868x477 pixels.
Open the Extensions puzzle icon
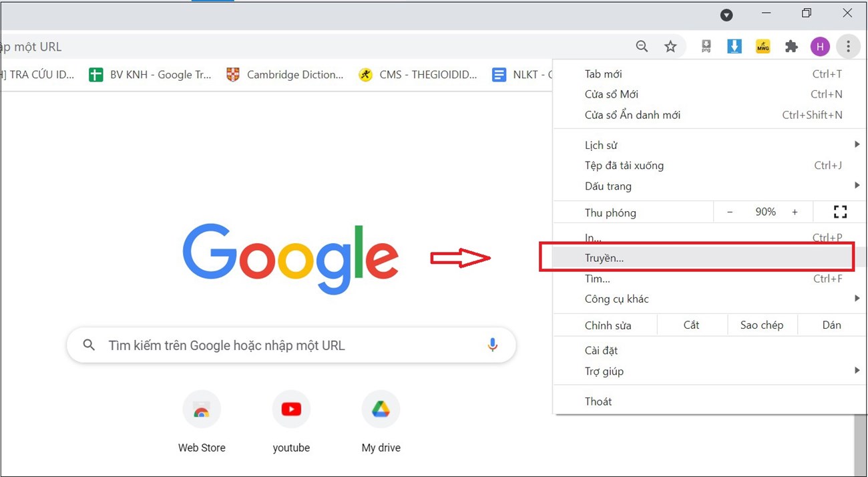click(x=791, y=47)
